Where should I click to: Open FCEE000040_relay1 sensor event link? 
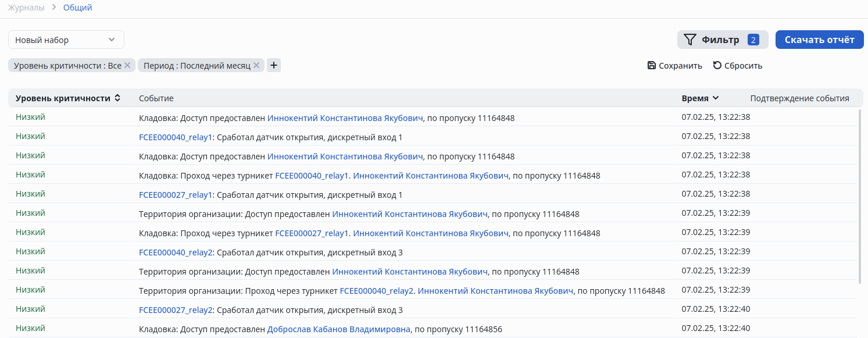click(x=176, y=137)
